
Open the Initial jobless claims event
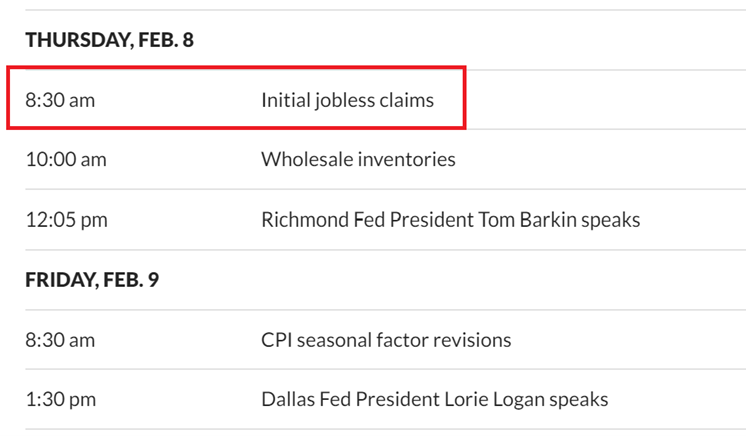pyautogui.click(x=347, y=100)
